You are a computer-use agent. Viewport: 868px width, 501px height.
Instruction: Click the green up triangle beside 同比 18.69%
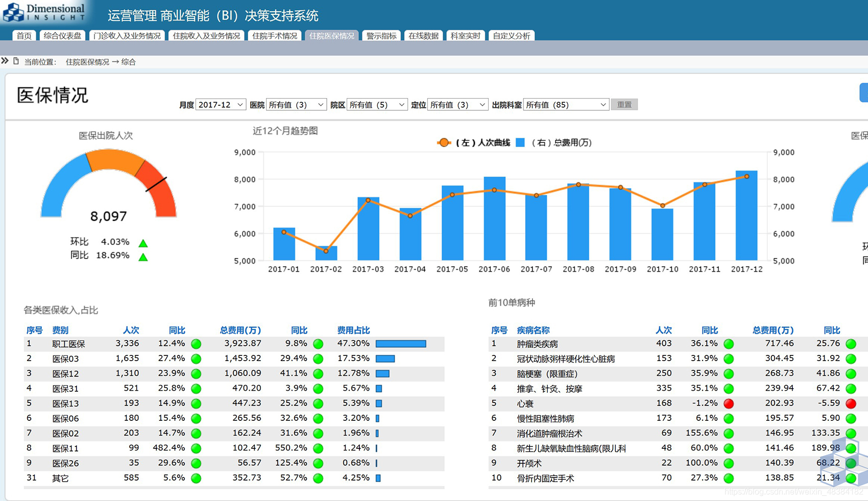tap(143, 257)
